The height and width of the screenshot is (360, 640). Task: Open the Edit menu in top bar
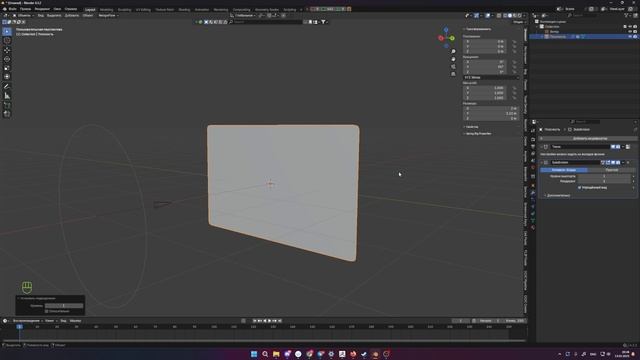coord(25,9)
